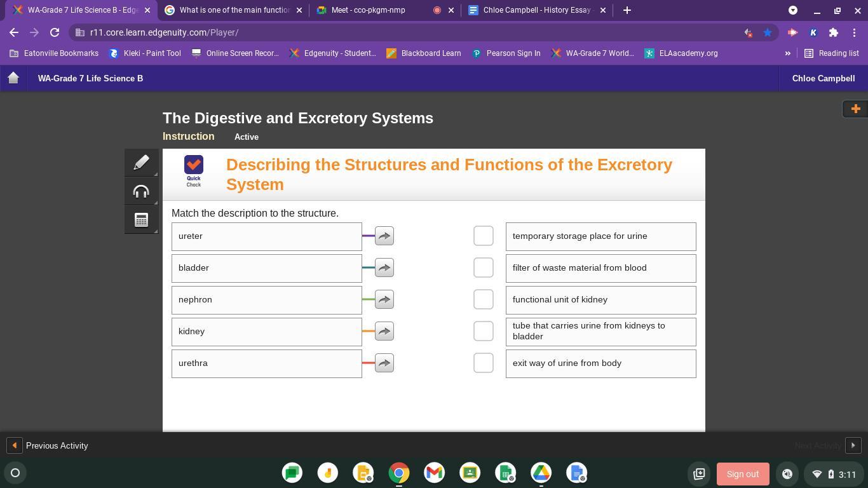Select the pencil highlighter tool
Viewport: 868px width, 488px height.
141,163
